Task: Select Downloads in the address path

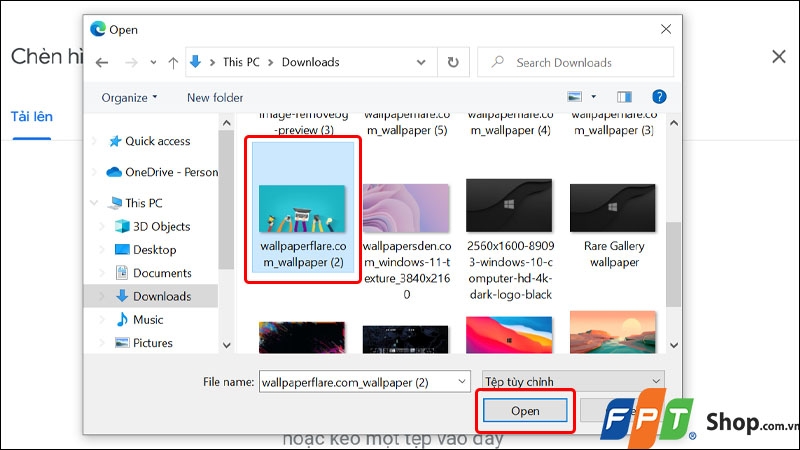Action: click(x=310, y=62)
